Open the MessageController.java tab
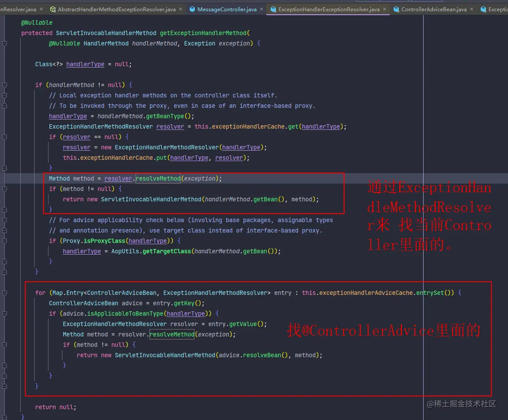Screen dimensions: 508x420 (227, 10)
